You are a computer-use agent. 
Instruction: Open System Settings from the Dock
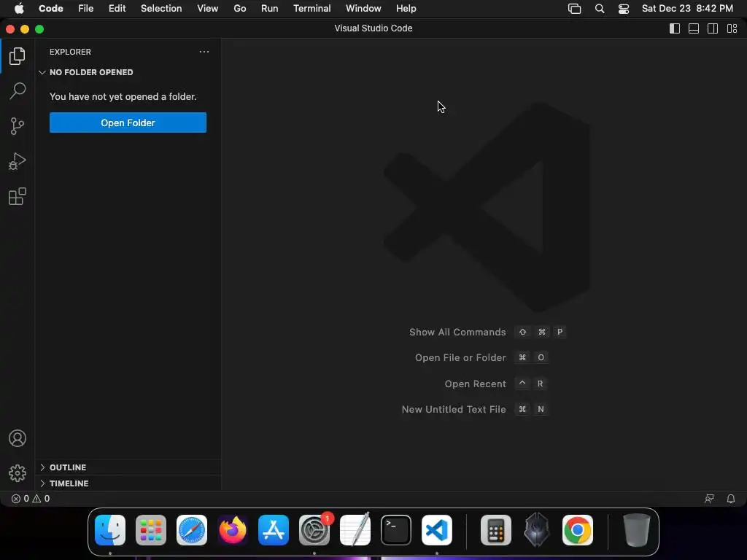pyautogui.click(x=314, y=530)
